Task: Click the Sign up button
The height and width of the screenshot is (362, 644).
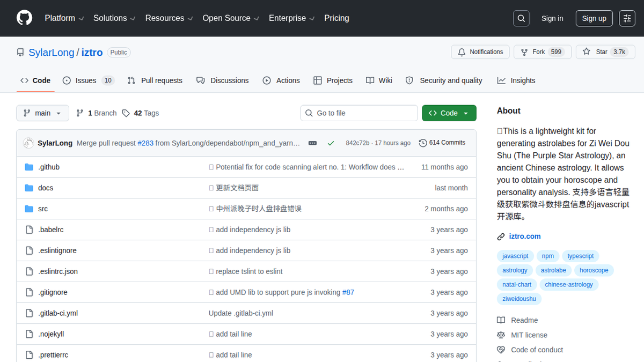Action: (x=594, y=18)
